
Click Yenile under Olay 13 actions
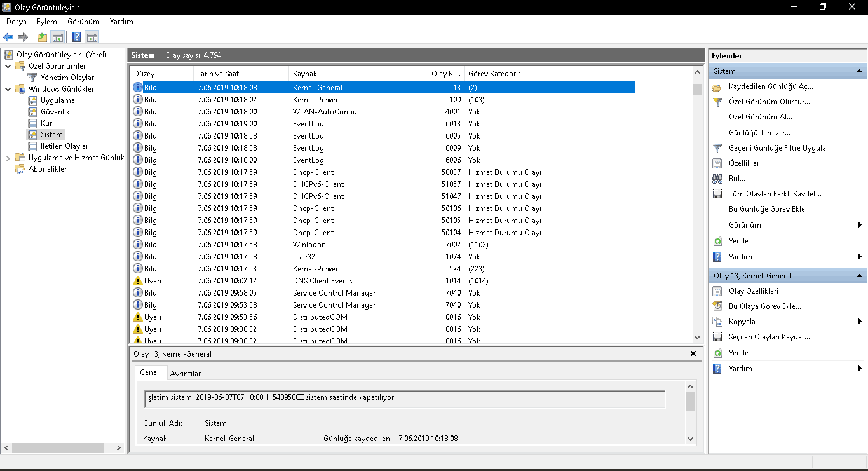click(738, 353)
